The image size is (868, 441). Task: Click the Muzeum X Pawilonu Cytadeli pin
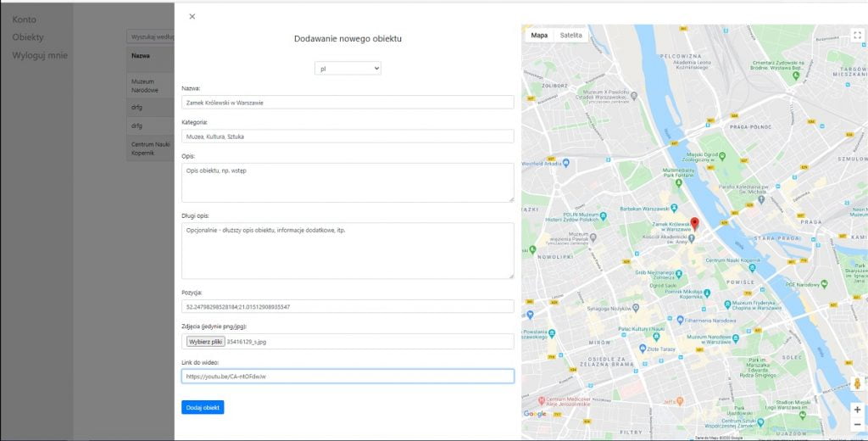pyautogui.click(x=634, y=96)
